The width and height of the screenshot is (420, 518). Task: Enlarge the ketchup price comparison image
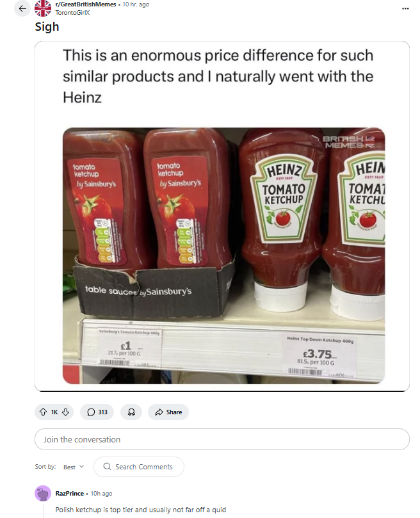click(x=223, y=255)
